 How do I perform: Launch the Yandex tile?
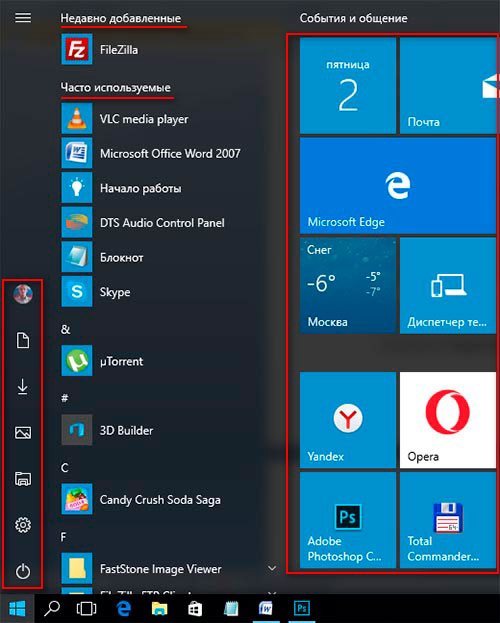pos(348,420)
